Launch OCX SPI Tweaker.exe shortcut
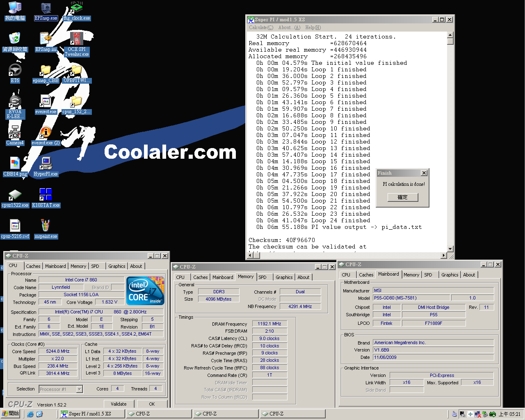This screenshot has height=420, width=525. (77, 44)
